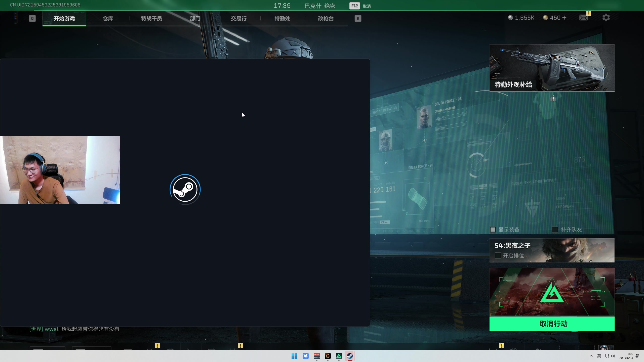Click the info icon below supply banner

[x=553, y=98]
